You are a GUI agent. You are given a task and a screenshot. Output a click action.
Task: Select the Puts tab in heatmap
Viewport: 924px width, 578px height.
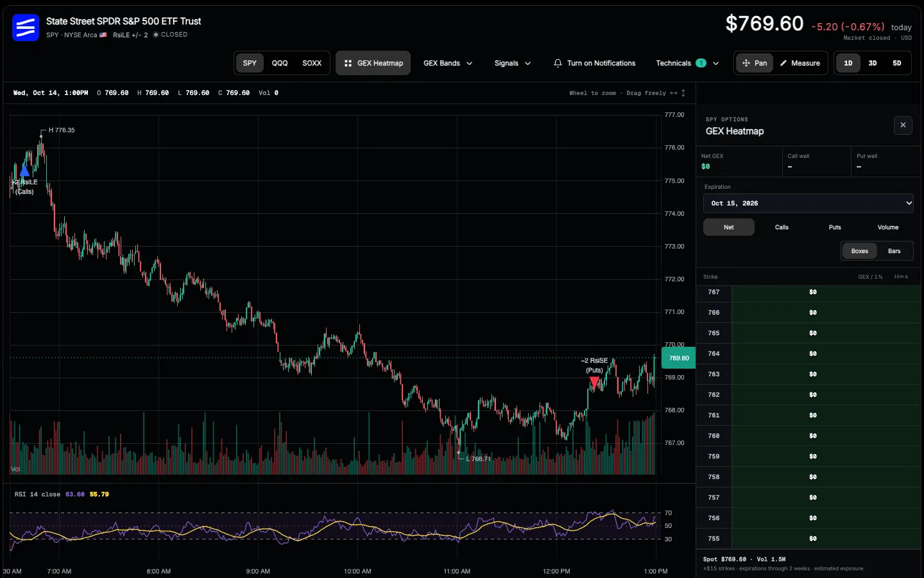(835, 227)
